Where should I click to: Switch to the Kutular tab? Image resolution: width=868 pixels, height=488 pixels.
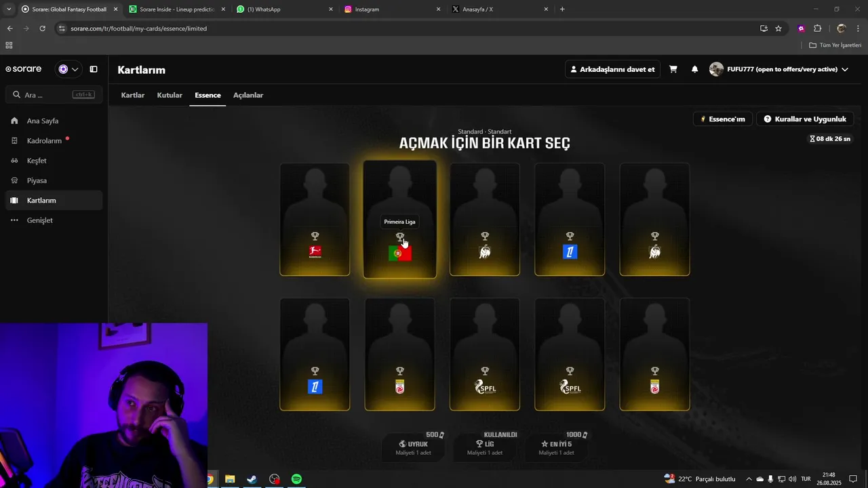[170, 95]
